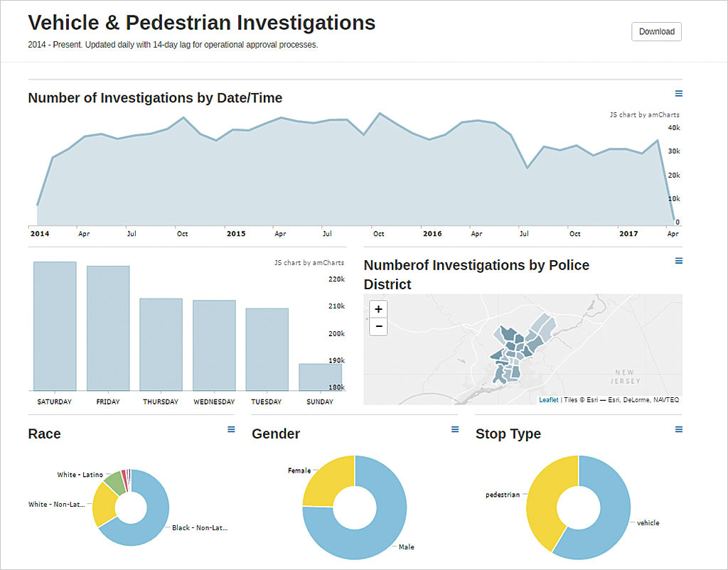Zoom out on the district map
The image size is (728, 570).
(x=378, y=327)
